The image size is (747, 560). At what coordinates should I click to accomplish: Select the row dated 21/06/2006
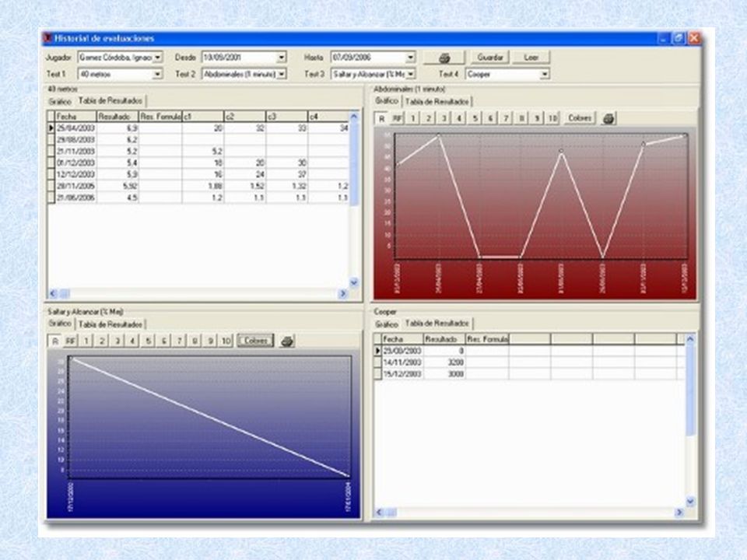point(198,198)
